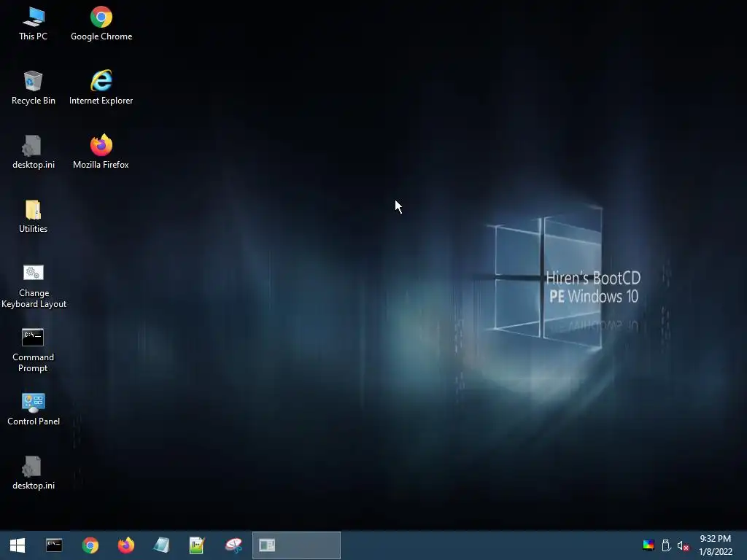Activate the highlighted running window taskbar button
This screenshot has height=560, width=747.
point(296,545)
